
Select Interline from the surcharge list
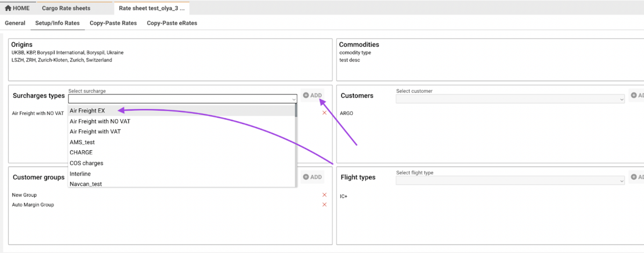point(80,174)
